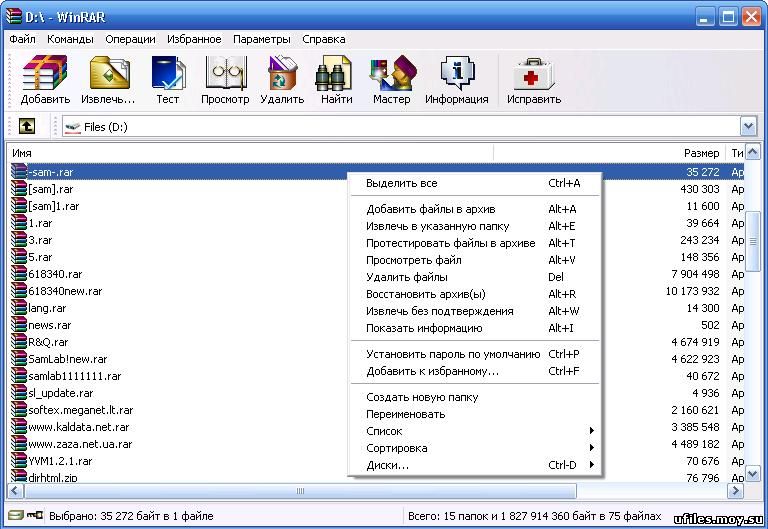Select Создать новую папку context entry
768x529 pixels.
pos(422,397)
